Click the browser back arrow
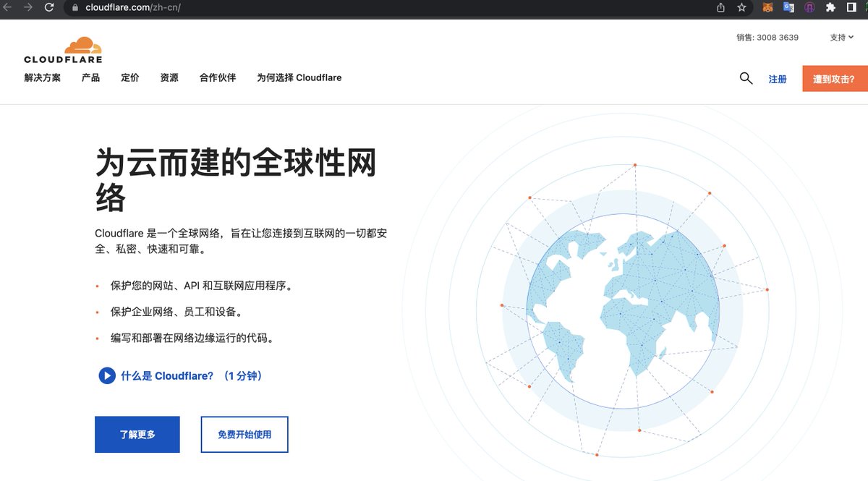 coord(8,7)
